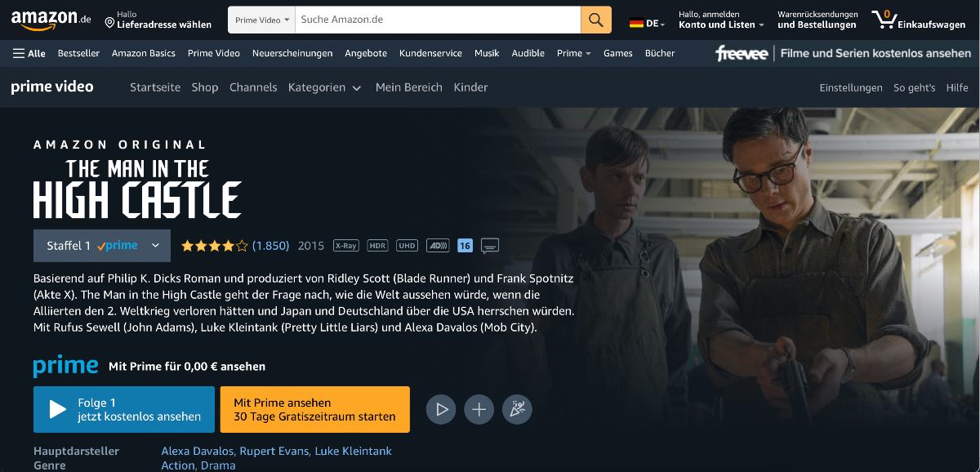The width and height of the screenshot is (980, 472).
Task: Open actor link Rupert Evans
Action: (x=276, y=451)
